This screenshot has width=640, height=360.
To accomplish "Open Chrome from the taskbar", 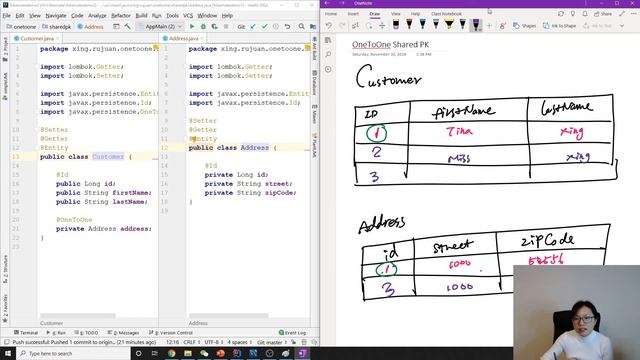I will tap(171, 353).
